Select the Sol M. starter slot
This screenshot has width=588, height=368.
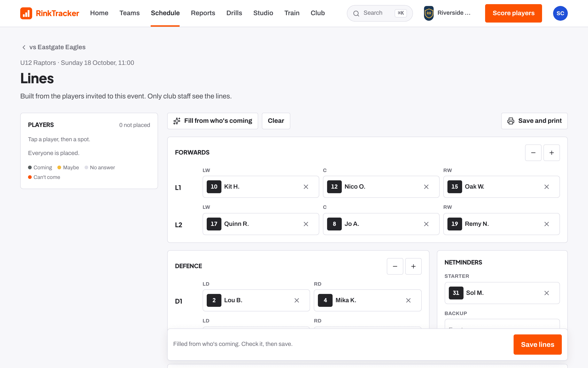[502, 293]
